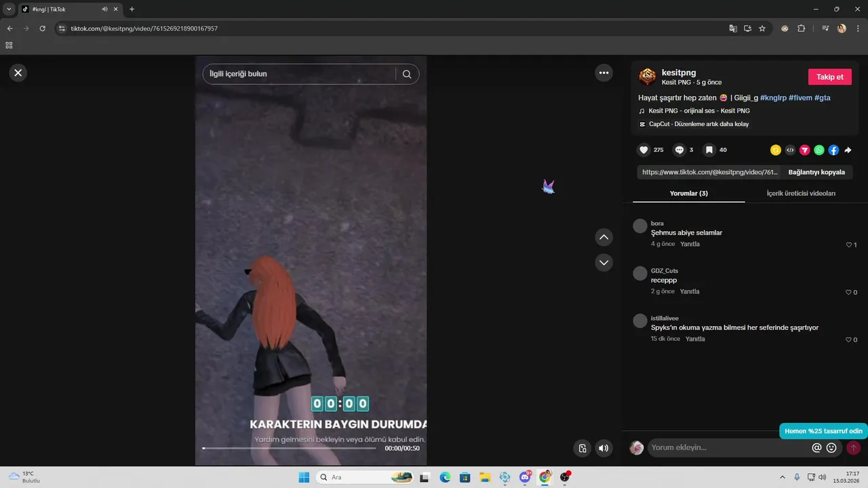
Task: Seek on the video progress bar
Action: tap(289, 448)
